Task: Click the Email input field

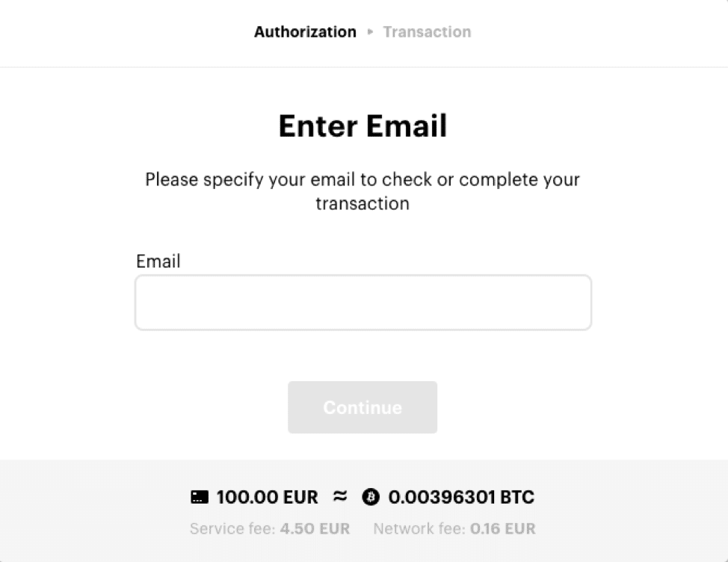Action: [x=363, y=303]
